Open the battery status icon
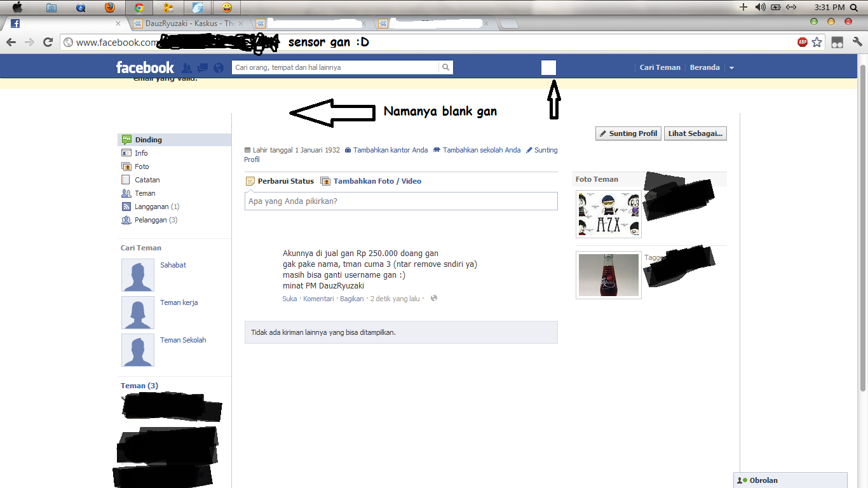Viewport: 868px width, 488px height. click(775, 8)
